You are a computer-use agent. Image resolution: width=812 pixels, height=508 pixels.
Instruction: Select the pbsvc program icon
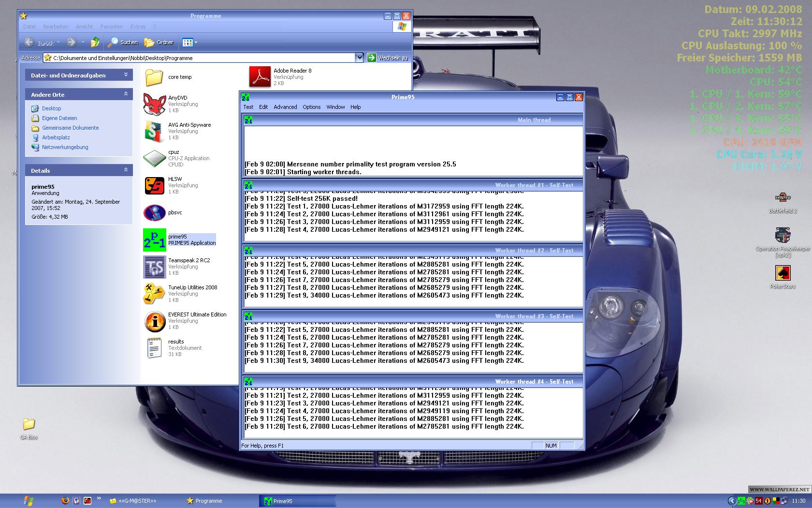click(x=154, y=212)
